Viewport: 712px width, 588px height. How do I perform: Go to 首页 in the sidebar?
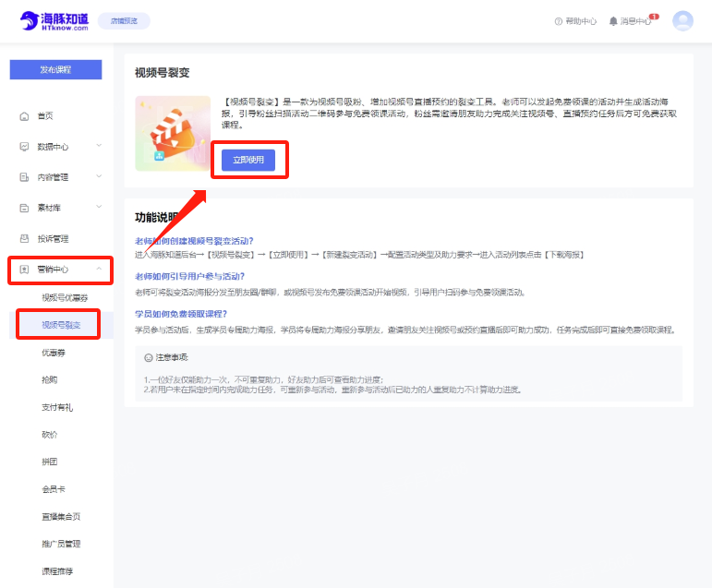[45, 116]
